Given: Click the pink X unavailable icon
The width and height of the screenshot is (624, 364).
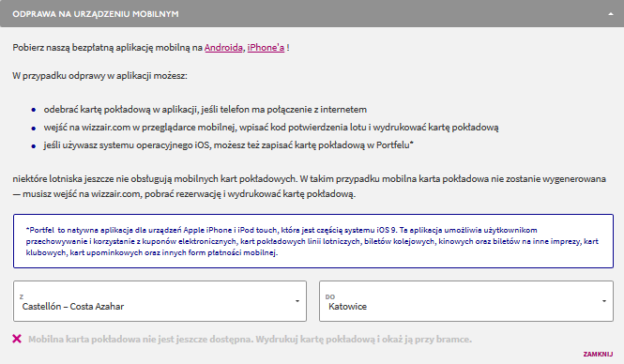Looking at the screenshot, I should [17, 339].
